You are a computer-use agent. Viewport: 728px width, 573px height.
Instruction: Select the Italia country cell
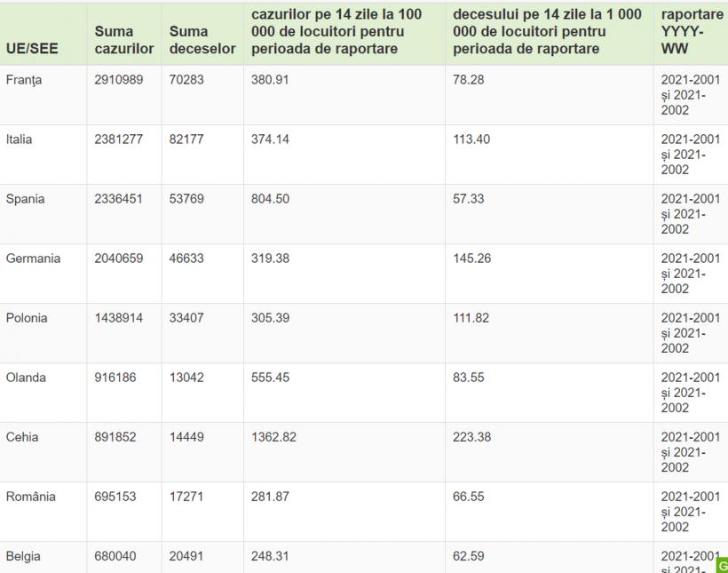[20, 139]
